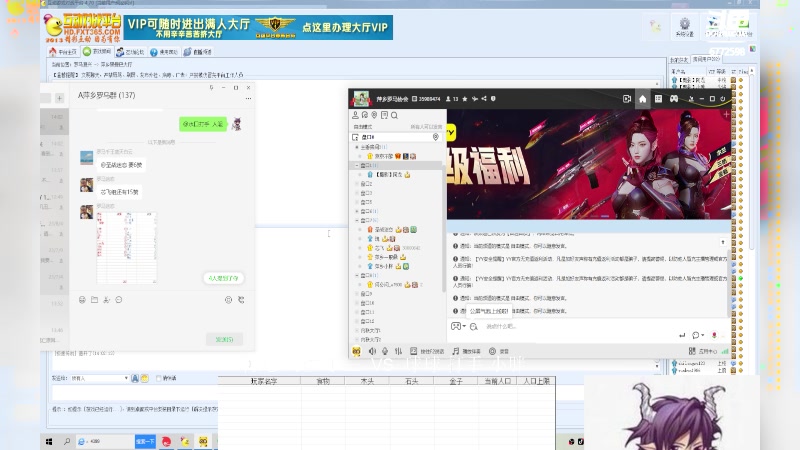This screenshot has width=800, height=450.
Task: Switch to the platform home tab
Action: tap(63, 52)
